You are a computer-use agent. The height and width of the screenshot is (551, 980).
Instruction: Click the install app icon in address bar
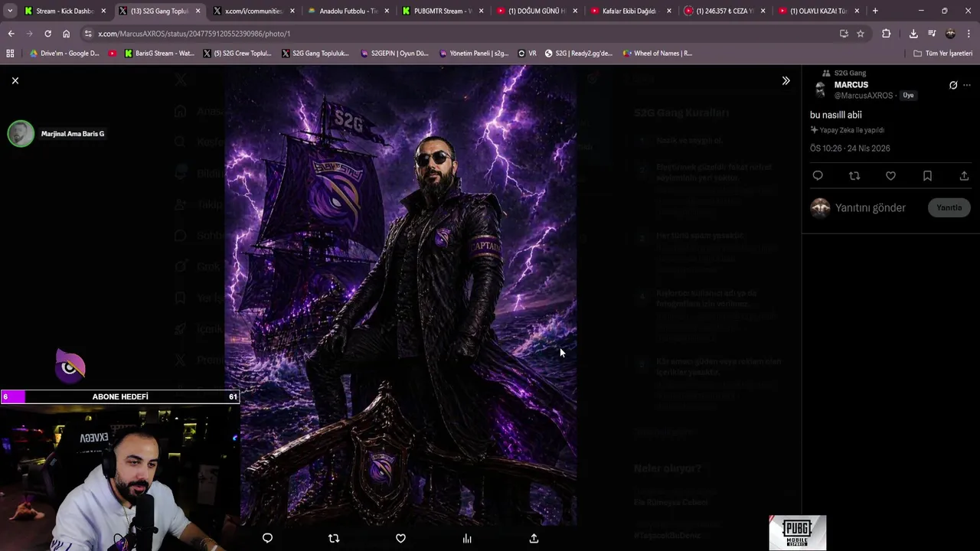pos(844,34)
